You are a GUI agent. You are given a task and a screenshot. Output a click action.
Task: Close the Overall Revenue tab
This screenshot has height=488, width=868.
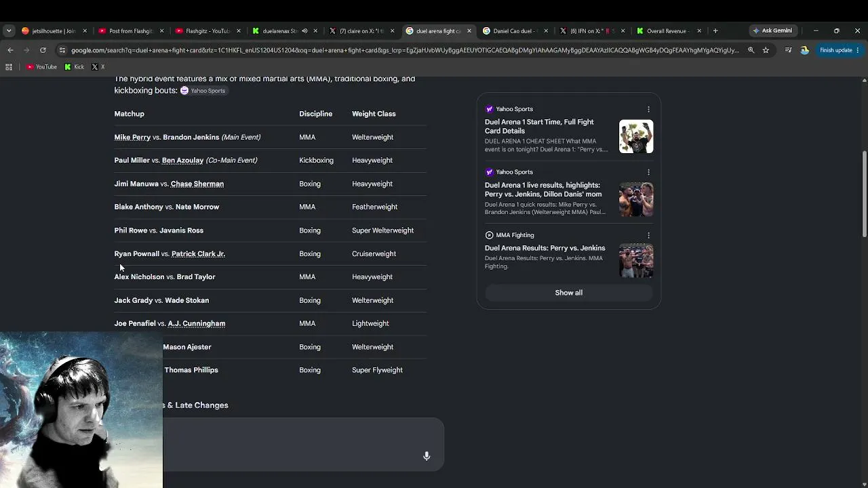tap(699, 30)
